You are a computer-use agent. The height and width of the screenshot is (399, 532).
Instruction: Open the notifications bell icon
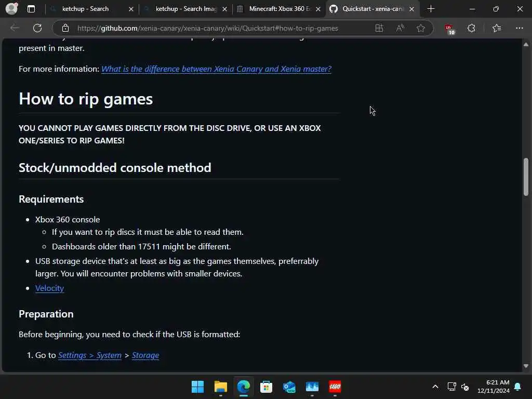point(518,387)
